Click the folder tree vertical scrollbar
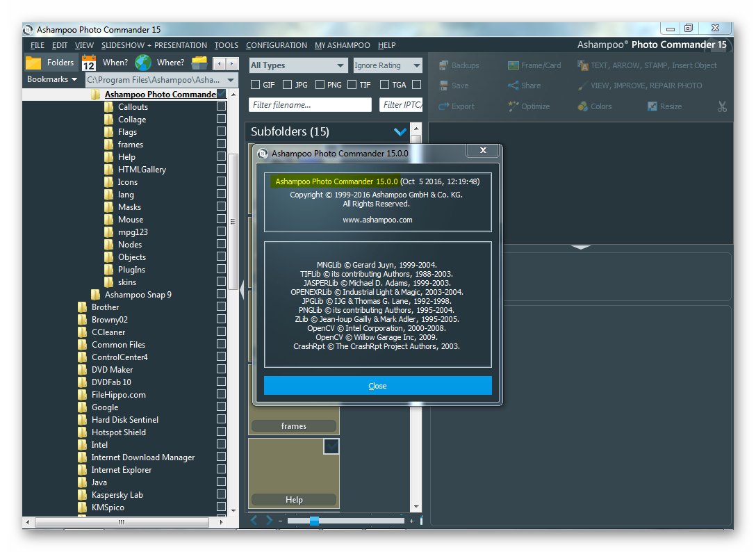 (x=233, y=222)
